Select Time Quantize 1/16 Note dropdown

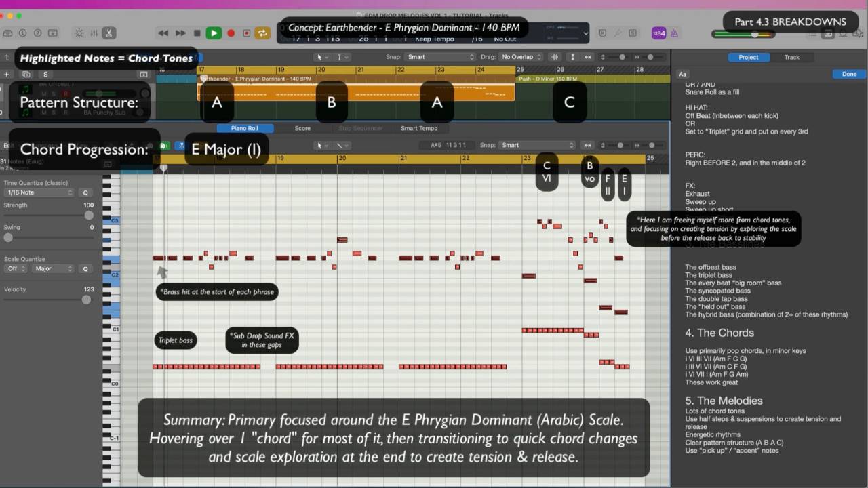pyautogui.click(x=39, y=192)
